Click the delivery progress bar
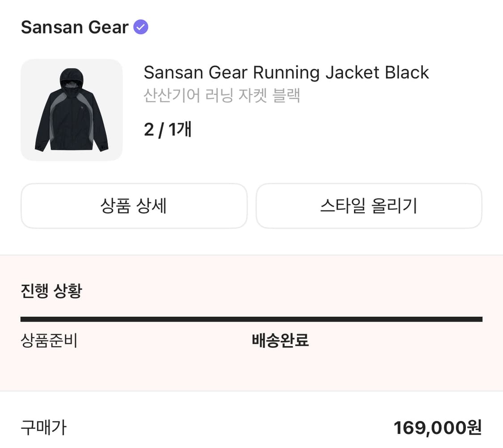This screenshot has height=448, width=503. click(x=251, y=318)
